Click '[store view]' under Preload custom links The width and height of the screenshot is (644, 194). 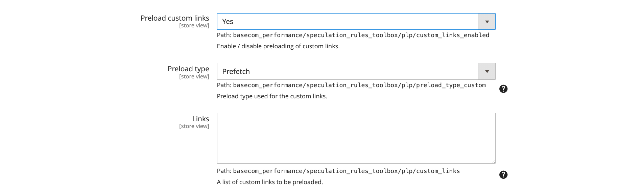pos(194,26)
